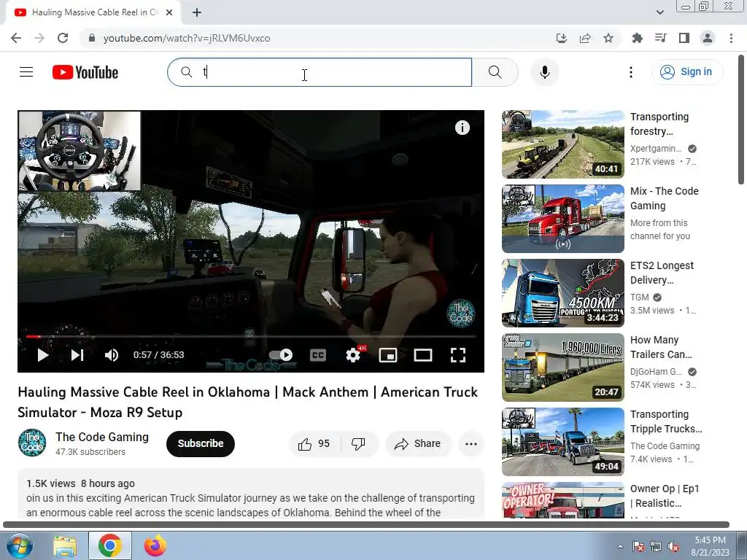Open Chrome extensions puzzle icon
The image size is (747, 560).
coord(637,38)
